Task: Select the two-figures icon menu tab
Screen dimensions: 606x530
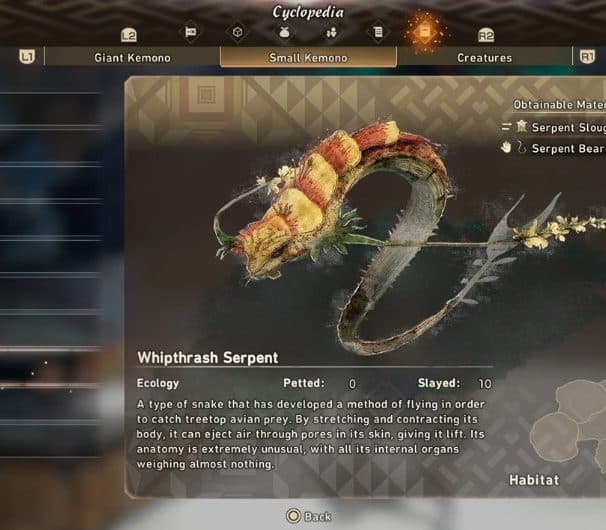Action: pyautogui.click(x=331, y=32)
